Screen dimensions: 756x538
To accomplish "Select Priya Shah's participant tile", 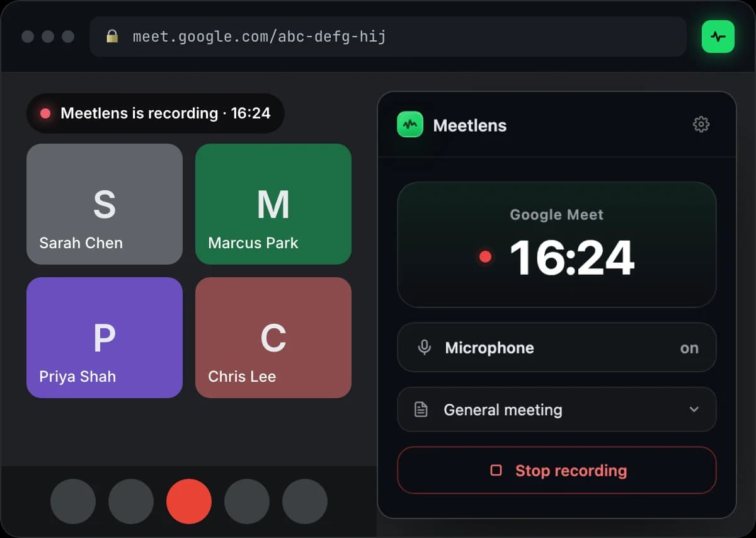I will [105, 338].
